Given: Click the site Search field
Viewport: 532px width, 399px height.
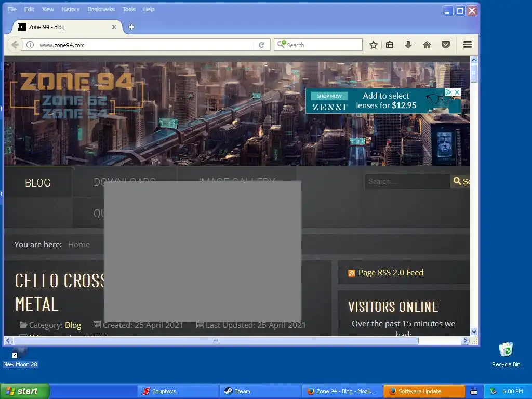Looking at the screenshot, I should click(x=407, y=181).
